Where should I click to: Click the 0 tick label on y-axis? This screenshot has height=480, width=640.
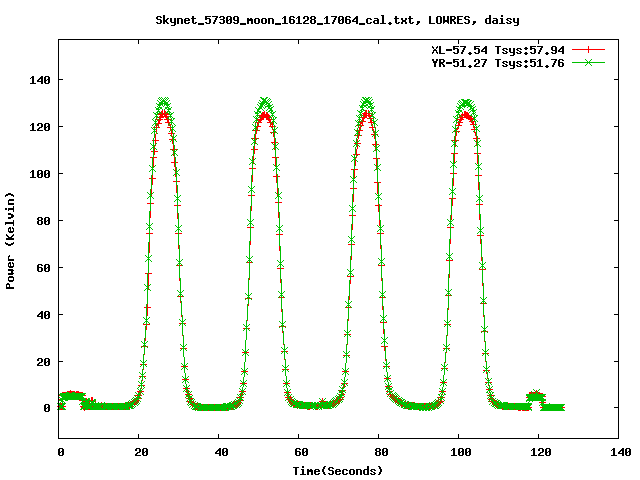47,408
